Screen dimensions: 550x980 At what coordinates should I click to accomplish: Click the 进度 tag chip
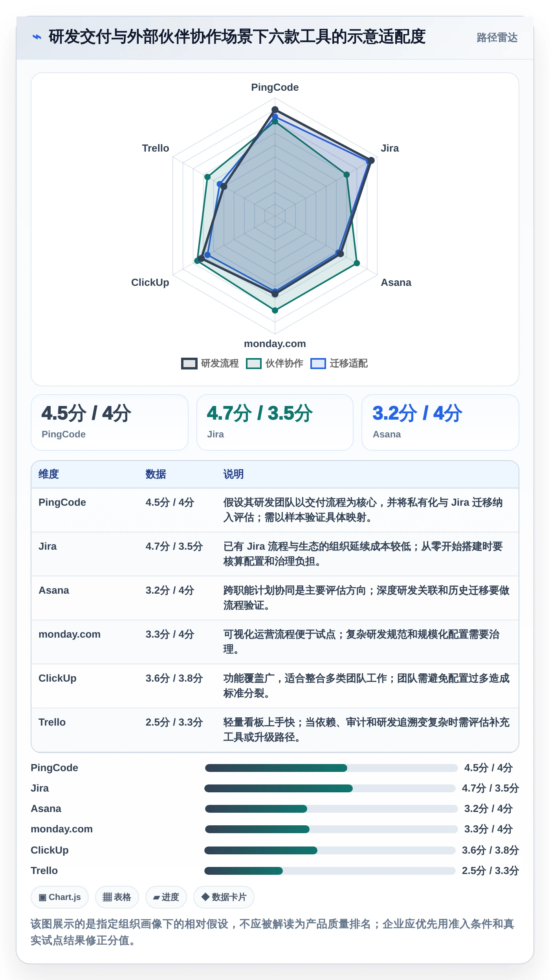tap(166, 897)
